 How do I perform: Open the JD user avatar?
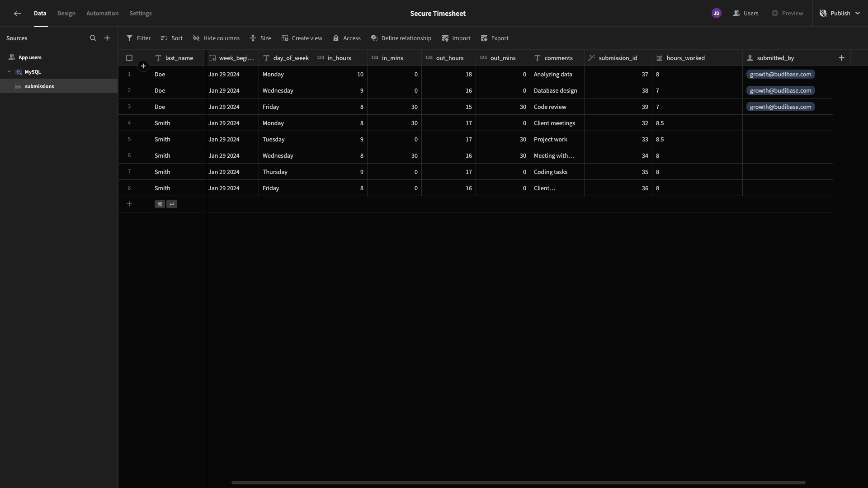pyautogui.click(x=716, y=14)
